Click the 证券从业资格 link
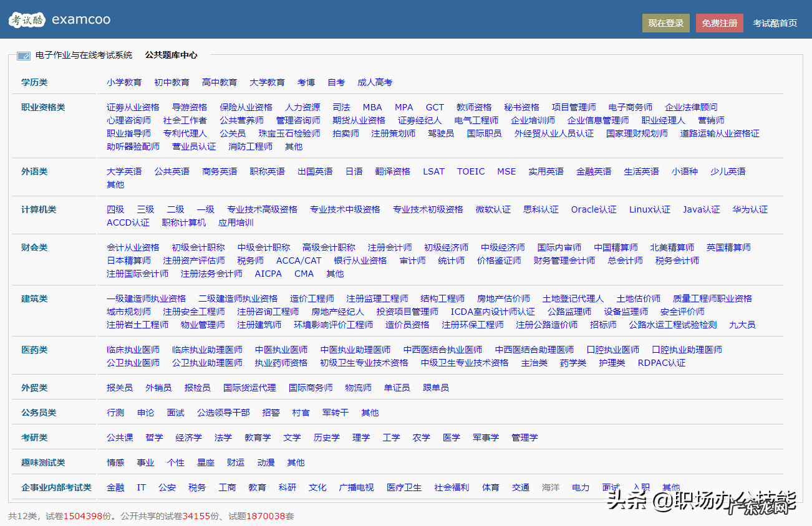 click(133, 107)
